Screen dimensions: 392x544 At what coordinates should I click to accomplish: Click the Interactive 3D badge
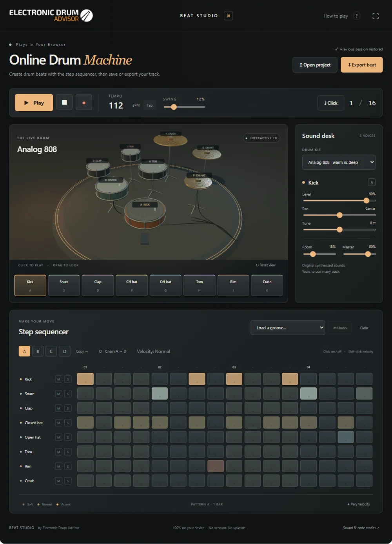click(261, 138)
